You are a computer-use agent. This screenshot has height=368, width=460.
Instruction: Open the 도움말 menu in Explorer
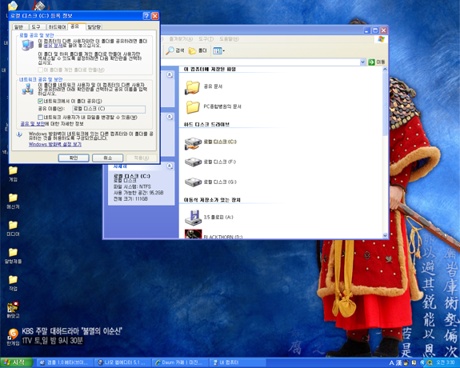tap(229, 39)
